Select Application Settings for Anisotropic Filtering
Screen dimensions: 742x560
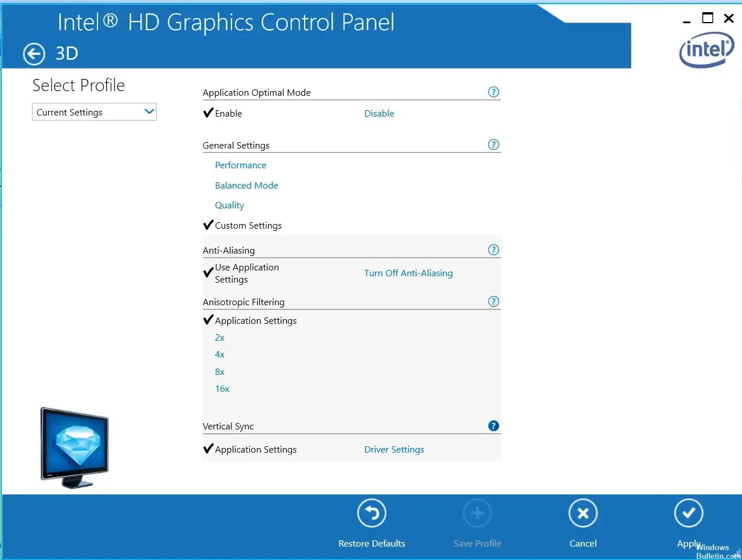pos(250,320)
